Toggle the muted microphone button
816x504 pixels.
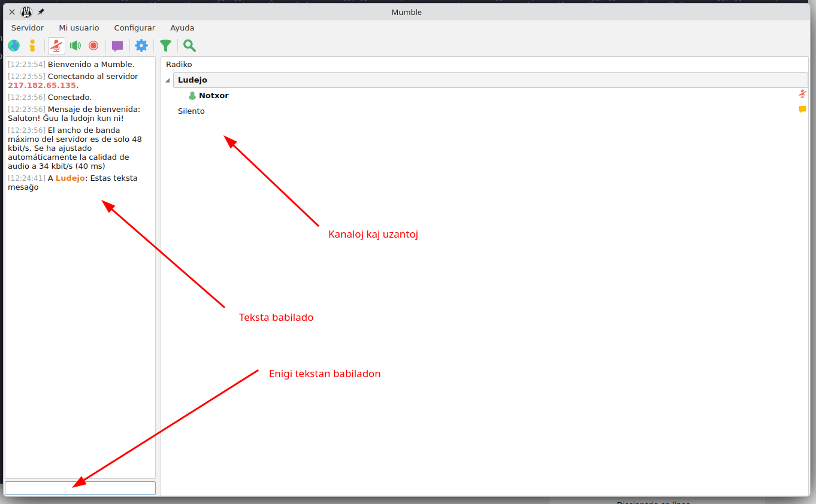click(56, 45)
